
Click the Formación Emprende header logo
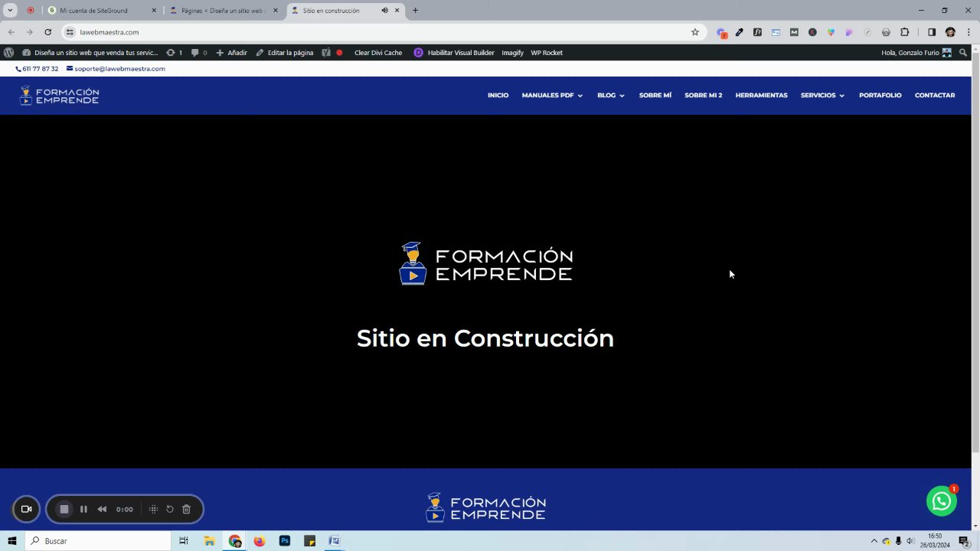[x=59, y=96]
